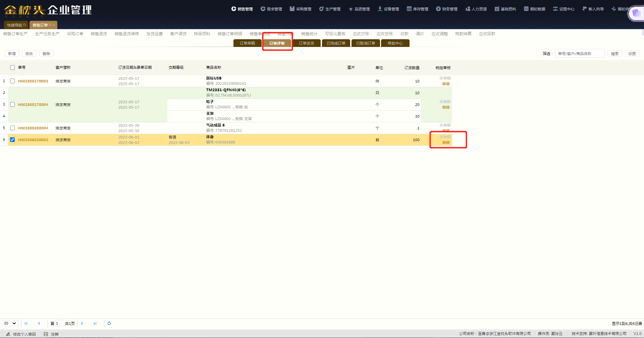Uncheck the box for order HM2306020002
This screenshot has width=644, height=338.
(x=12, y=139)
